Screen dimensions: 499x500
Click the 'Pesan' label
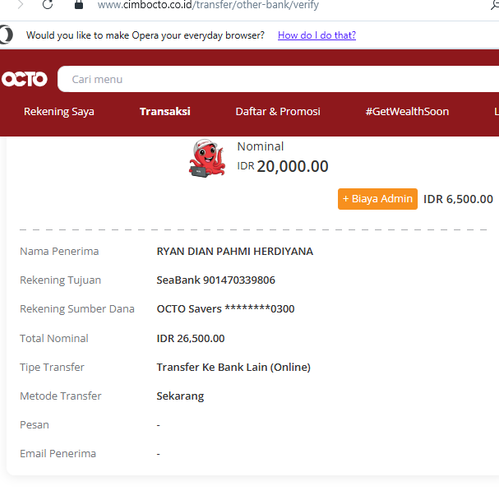pyautogui.click(x=34, y=425)
